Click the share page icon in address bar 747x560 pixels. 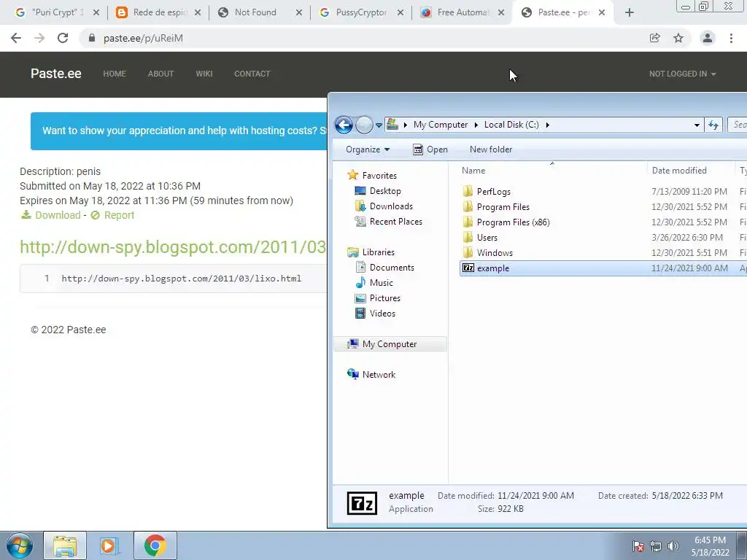pyautogui.click(x=655, y=38)
